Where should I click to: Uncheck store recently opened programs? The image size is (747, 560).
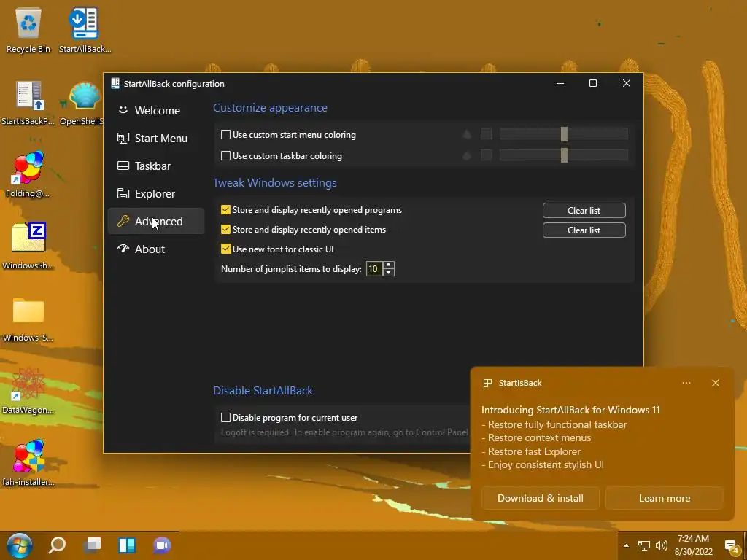pos(226,210)
